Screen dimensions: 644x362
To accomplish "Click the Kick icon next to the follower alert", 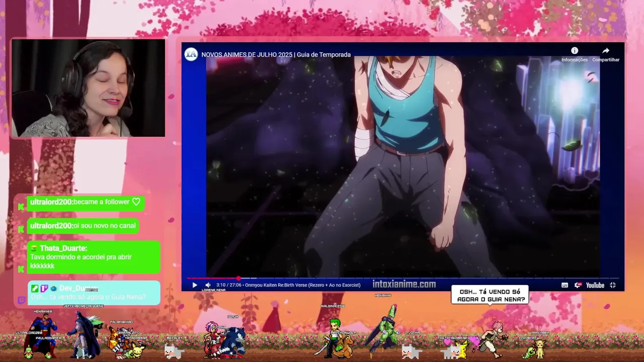I will [x=21, y=206].
